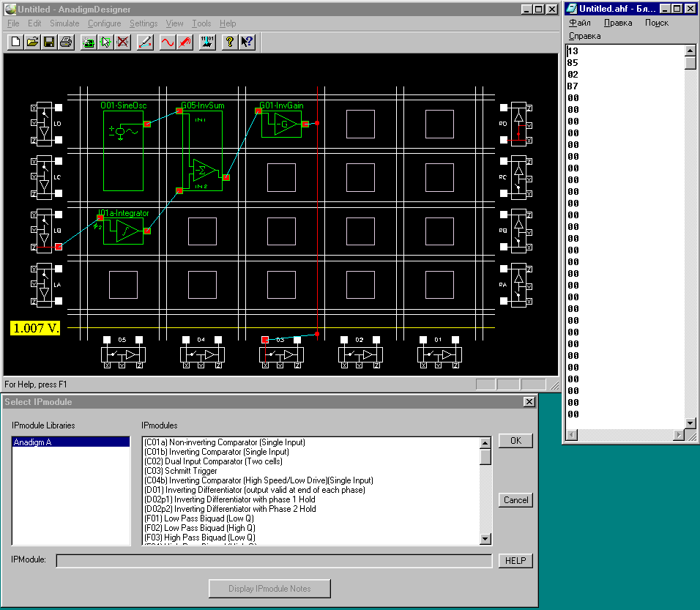Click the binary download configuration icon
Screen dimensions: 700x610
pos(207,42)
